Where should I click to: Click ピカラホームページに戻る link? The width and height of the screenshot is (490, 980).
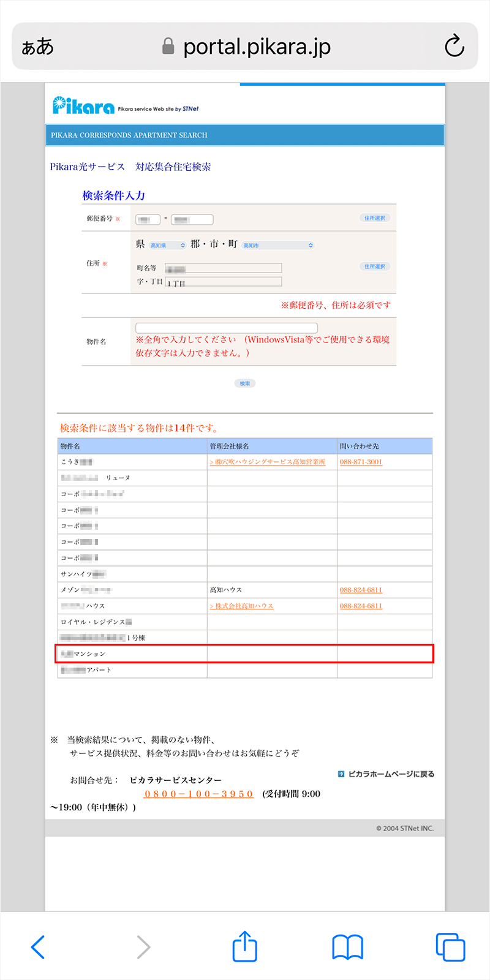tap(386, 774)
